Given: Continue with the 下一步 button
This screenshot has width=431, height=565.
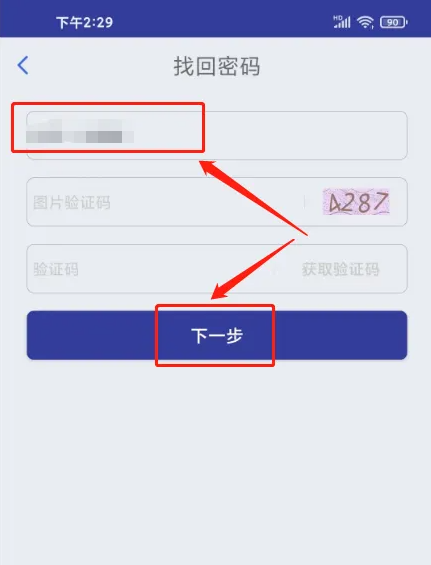Looking at the screenshot, I should coord(217,335).
